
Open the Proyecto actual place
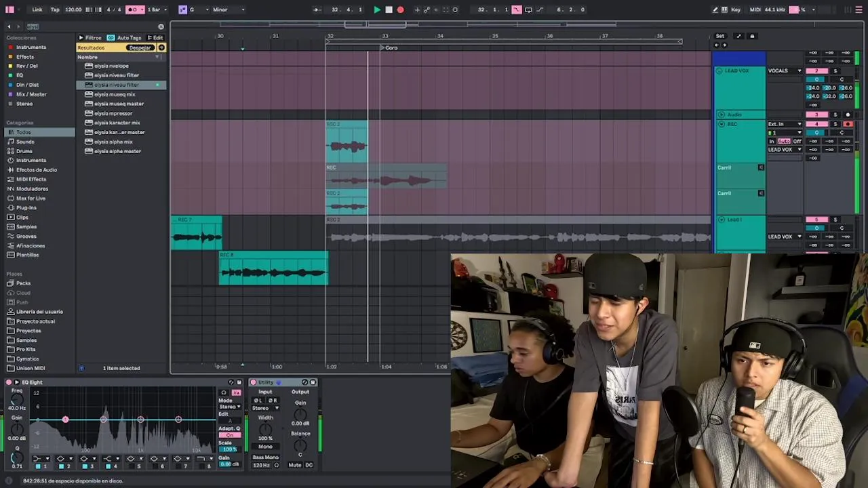[35, 321]
